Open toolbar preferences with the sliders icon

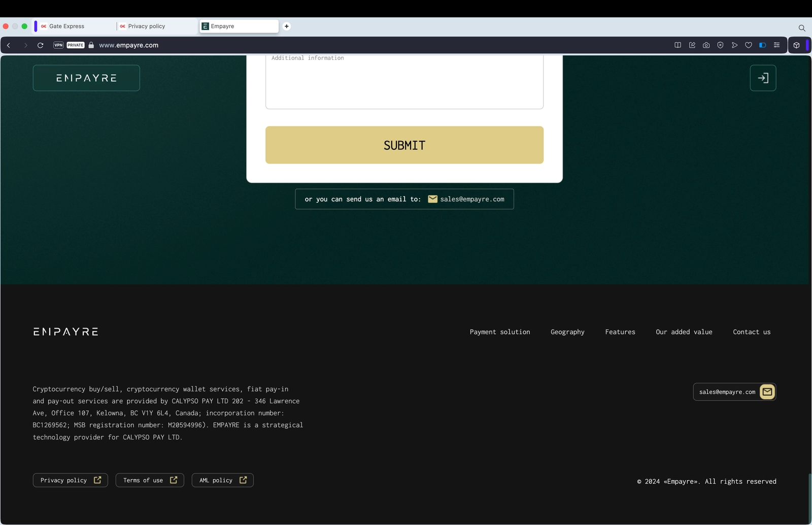pos(776,45)
